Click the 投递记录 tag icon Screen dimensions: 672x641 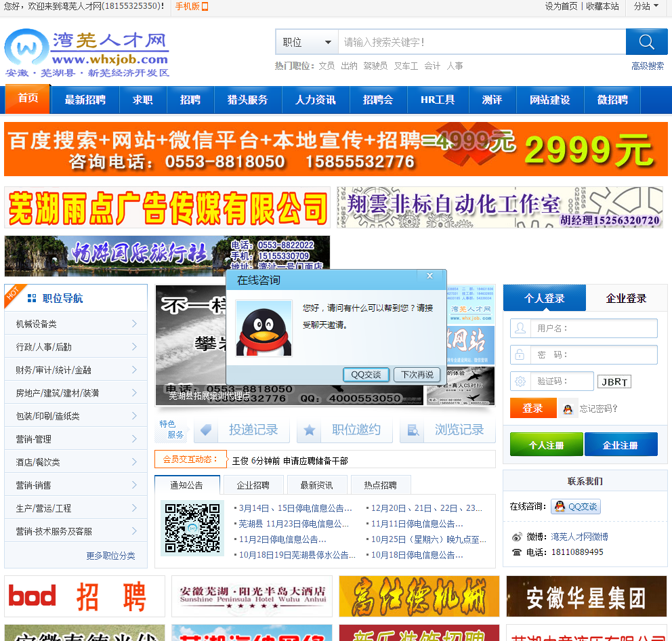[x=206, y=430]
